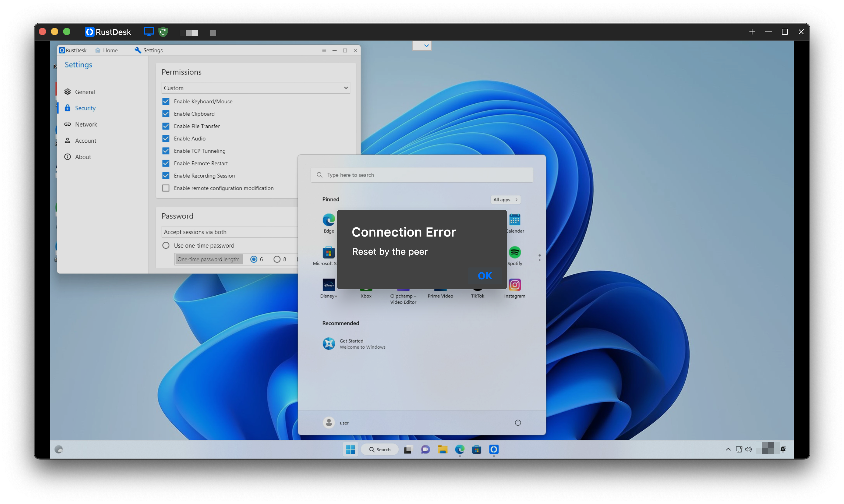The height and width of the screenshot is (504, 844).
Task: Click the volume icon in system tray
Action: pos(749,449)
